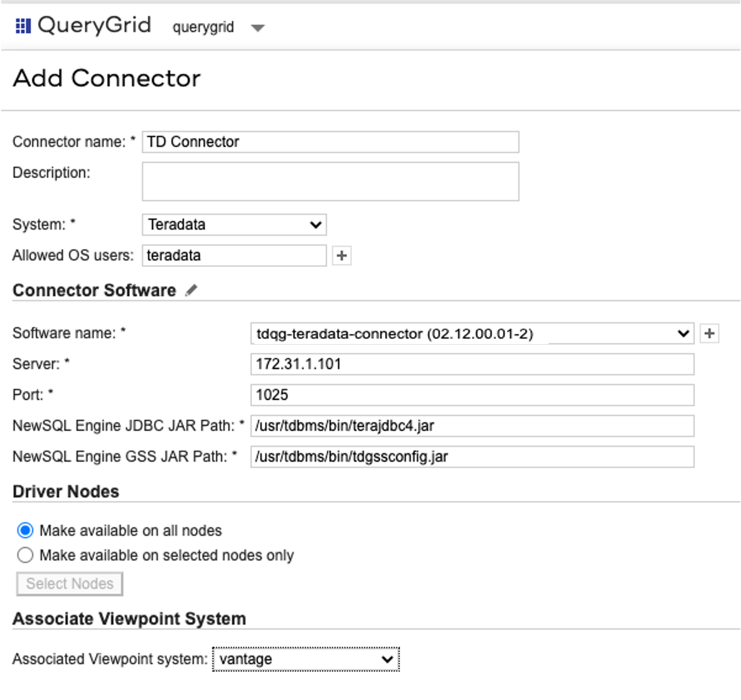The width and height of the screenshot is (741, 700).
Task: Click the QueryGrid grid logo icon
Action: point(23,26)
